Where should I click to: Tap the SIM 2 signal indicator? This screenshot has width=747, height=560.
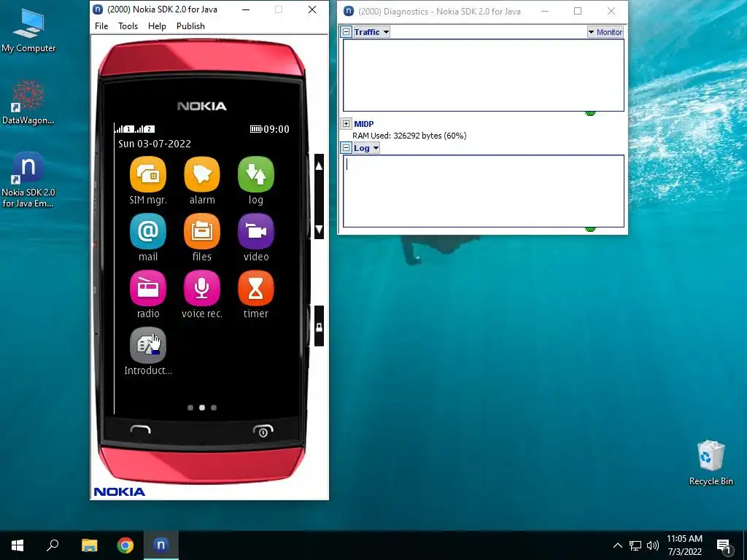(145, 128)
